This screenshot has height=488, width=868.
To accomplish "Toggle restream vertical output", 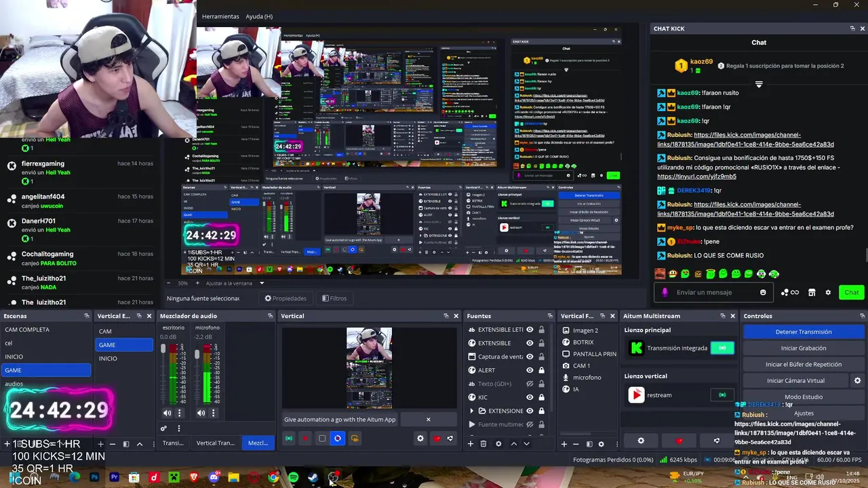I will tap(722, 395).
